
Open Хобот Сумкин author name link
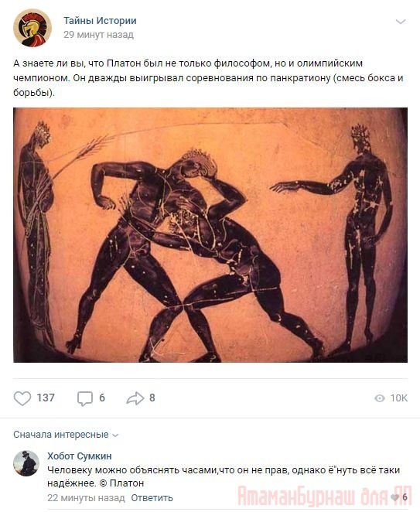tap(80, 456)
